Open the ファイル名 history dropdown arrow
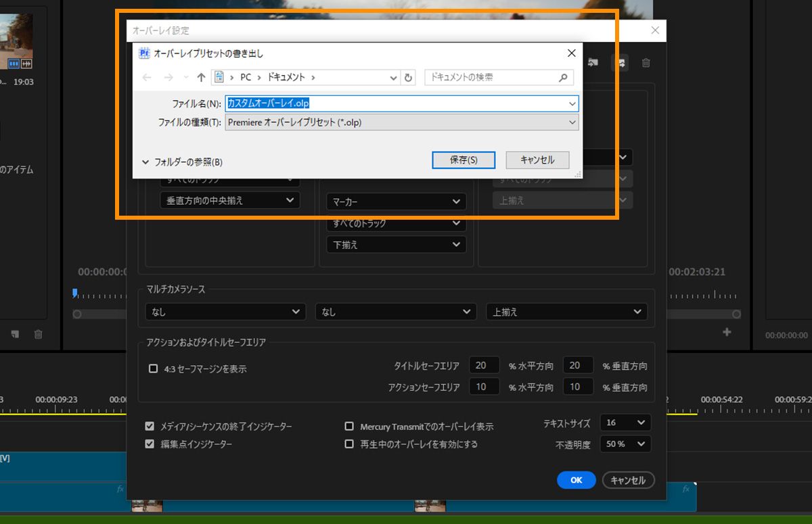Screen dimensions: 812x524 pyautogui.click(x=572, y=103)
